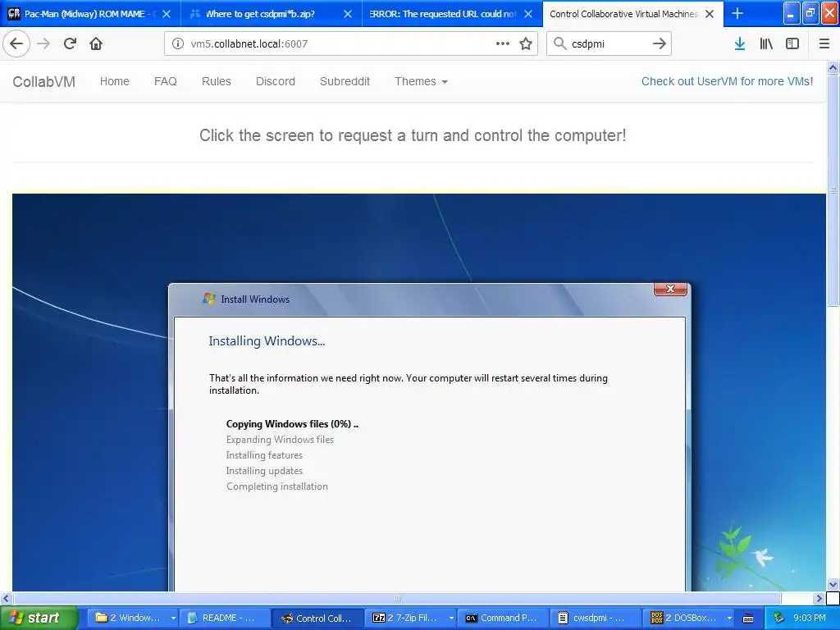The image size is (840, 630).
Task: Close the Pac-Man ROM MAME tab
Action: point(166,14)
